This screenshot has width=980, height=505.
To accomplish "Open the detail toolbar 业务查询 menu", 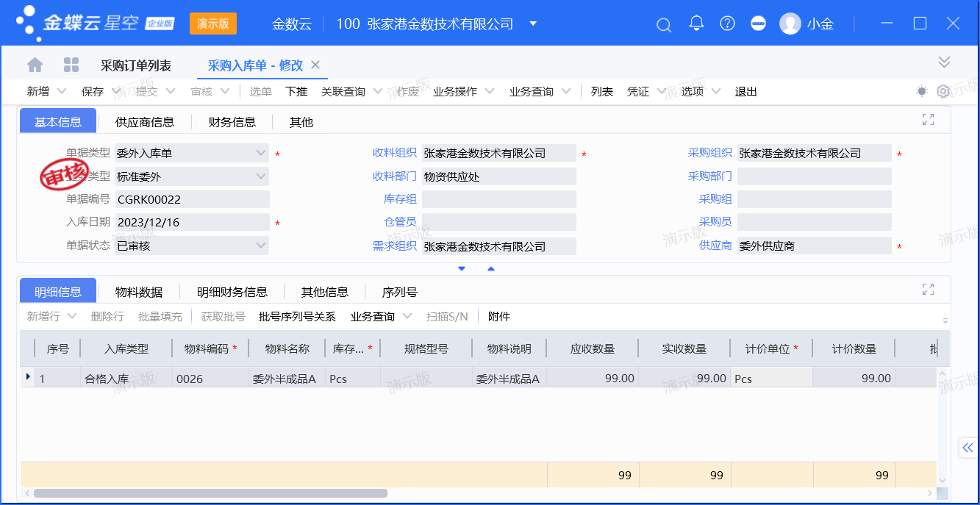I will [x=382, y=316].
